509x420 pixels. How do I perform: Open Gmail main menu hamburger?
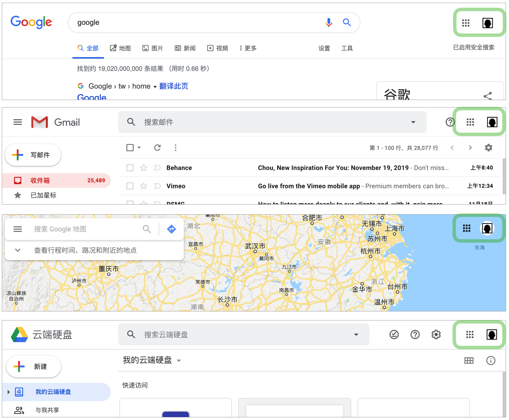[18, 122]
